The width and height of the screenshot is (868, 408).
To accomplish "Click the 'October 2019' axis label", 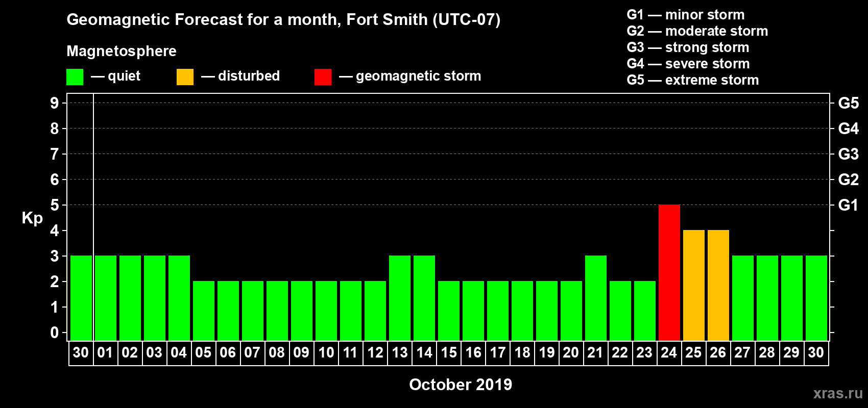I will pos(461,385).
